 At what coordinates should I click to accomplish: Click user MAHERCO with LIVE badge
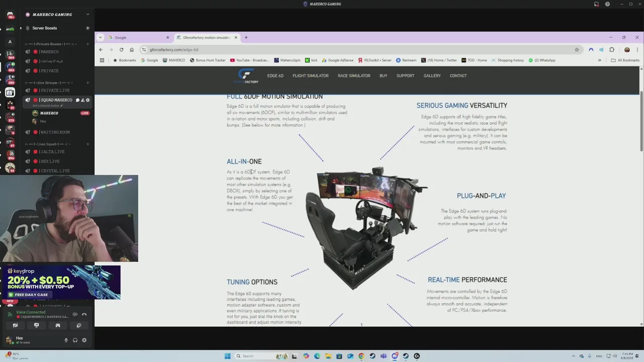point(60,113)
